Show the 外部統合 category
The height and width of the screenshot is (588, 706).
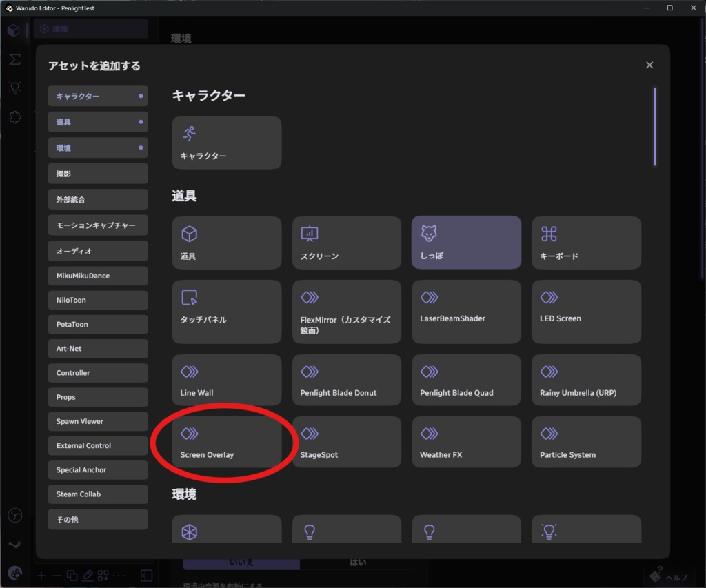coord(98,199)
